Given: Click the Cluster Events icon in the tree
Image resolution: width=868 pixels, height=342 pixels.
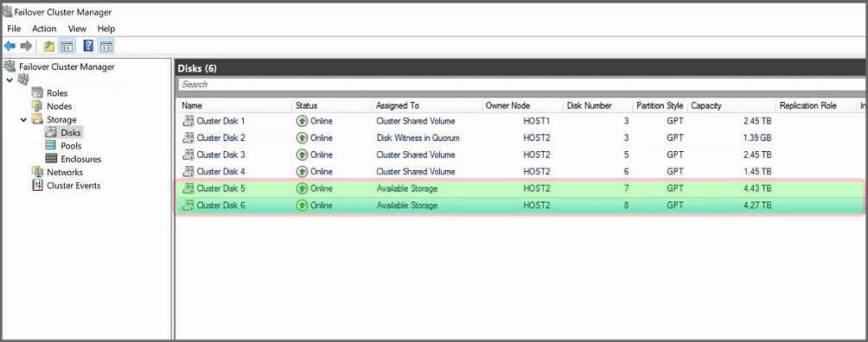Looking at the screenshot, I should pyautogui.click(x=38, y=186).
